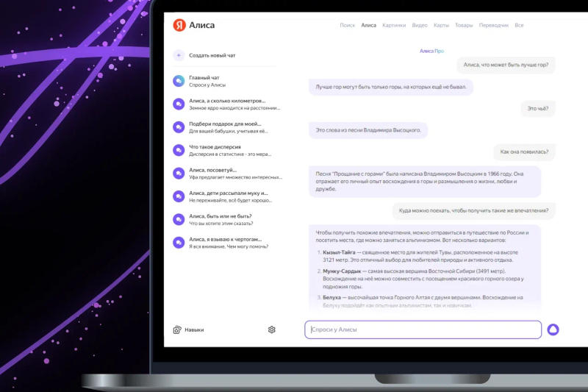Image resolution: width=588 pixels, height=392 pixels.
Task: Open the Картинки tab
Action: 394,25
